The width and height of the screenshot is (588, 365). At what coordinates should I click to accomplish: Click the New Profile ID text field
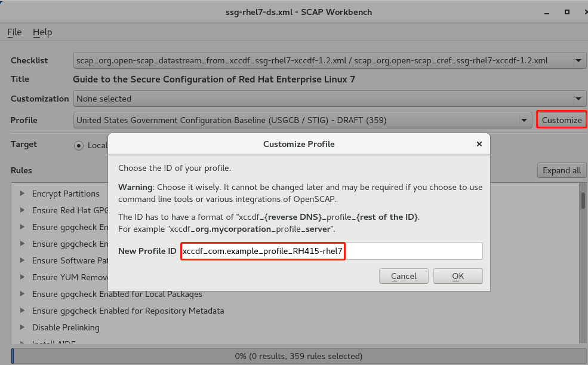[331, 251]
